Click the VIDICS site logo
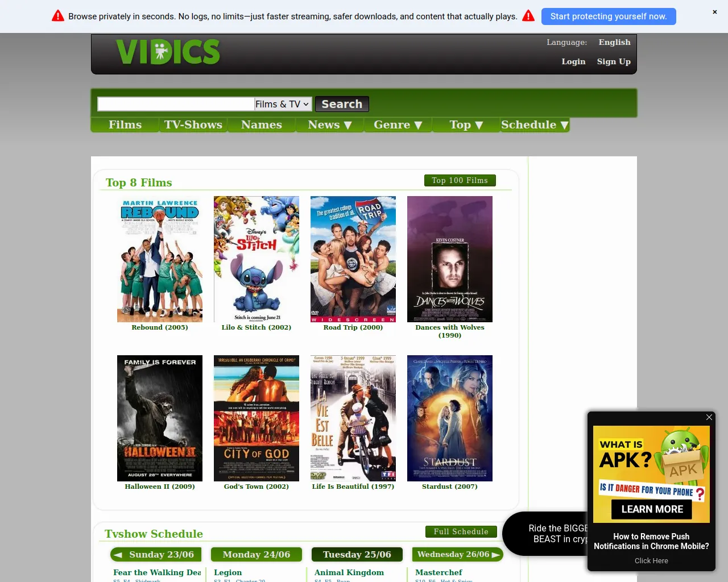 (x=167, y=52)
